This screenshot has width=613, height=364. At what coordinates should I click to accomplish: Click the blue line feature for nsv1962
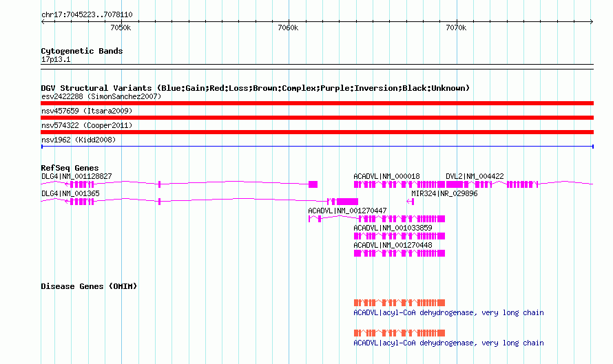click(x=317, y=147)
